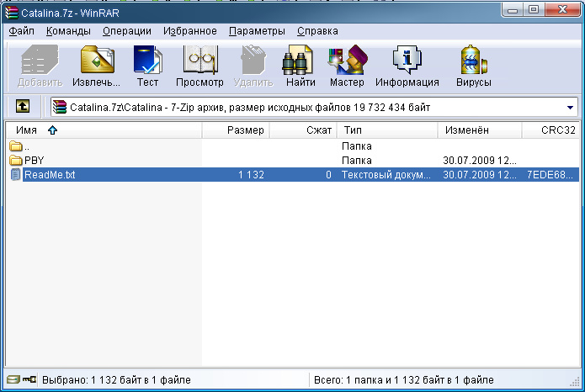Launch the Мастер wizard tool

(347, 66)
